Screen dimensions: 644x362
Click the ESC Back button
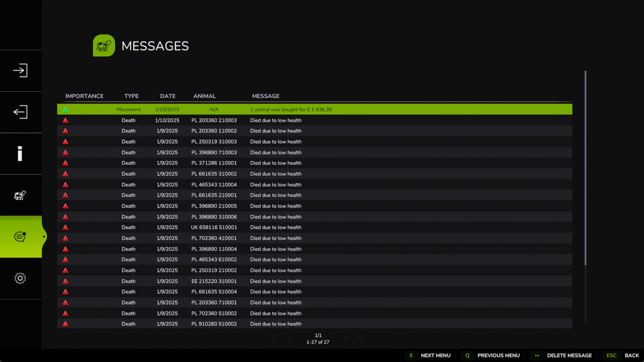pyautogui.click(x=623, y=356)
